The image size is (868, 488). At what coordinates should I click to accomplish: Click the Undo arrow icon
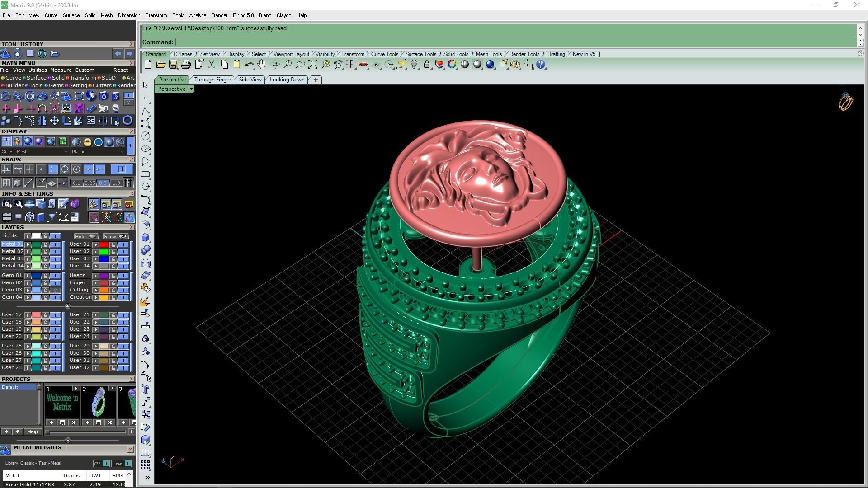click(x=249, y=65)
